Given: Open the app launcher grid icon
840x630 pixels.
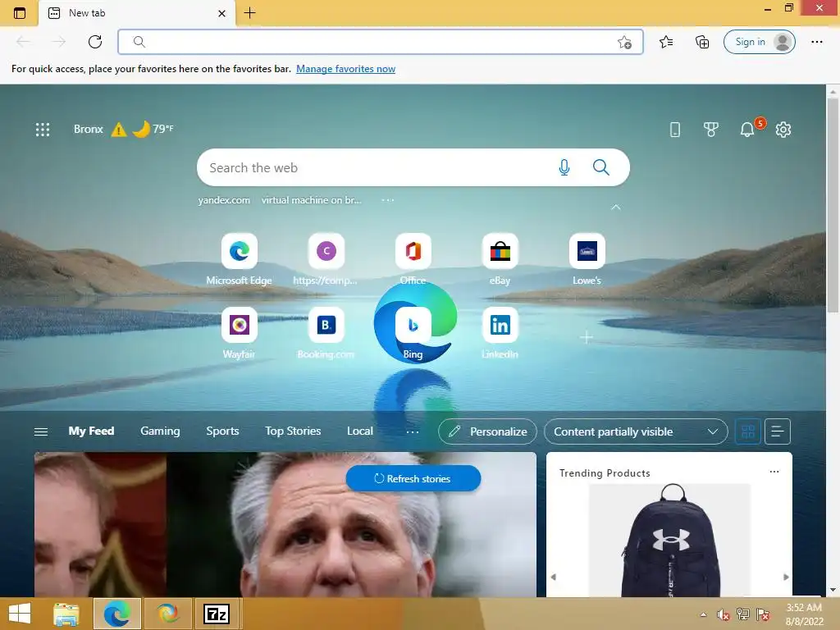Looking at the screenshot, I should click(x=43, y=129).
